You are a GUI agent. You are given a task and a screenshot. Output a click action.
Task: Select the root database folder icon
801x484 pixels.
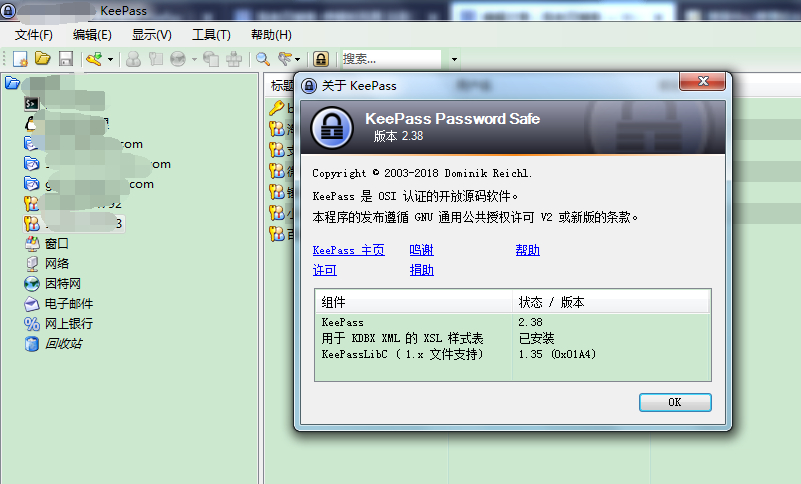(12, 83)
